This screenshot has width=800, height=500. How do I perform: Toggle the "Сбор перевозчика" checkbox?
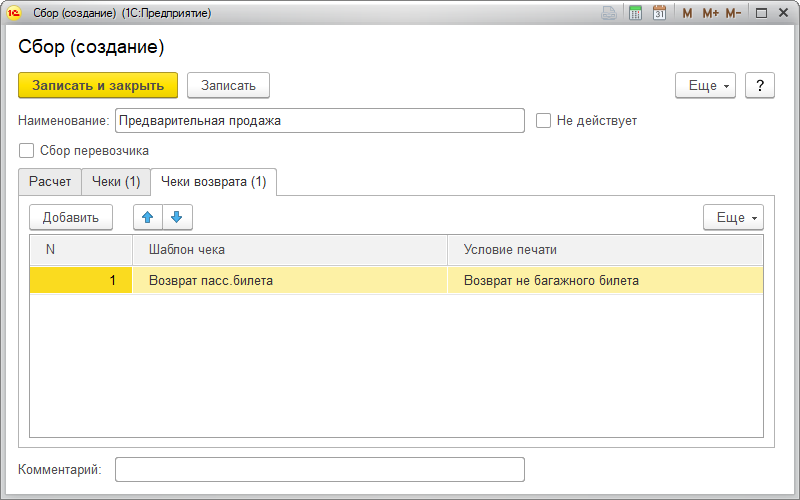click(26, 151)
